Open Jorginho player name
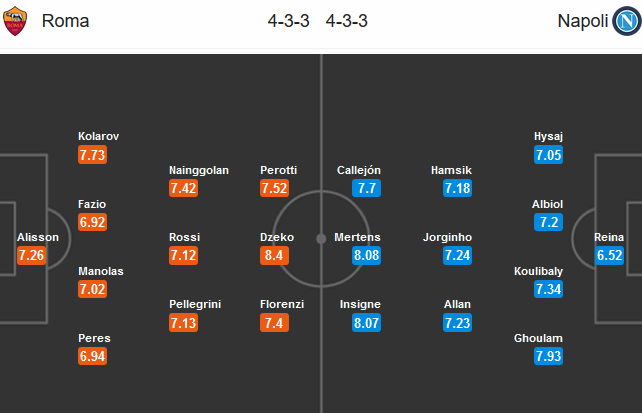 pos(448,237)
